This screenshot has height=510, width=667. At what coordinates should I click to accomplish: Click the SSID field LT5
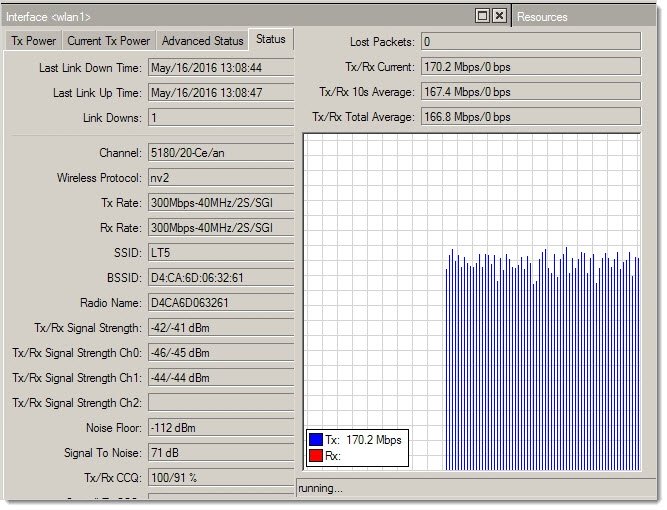[221, 253]
